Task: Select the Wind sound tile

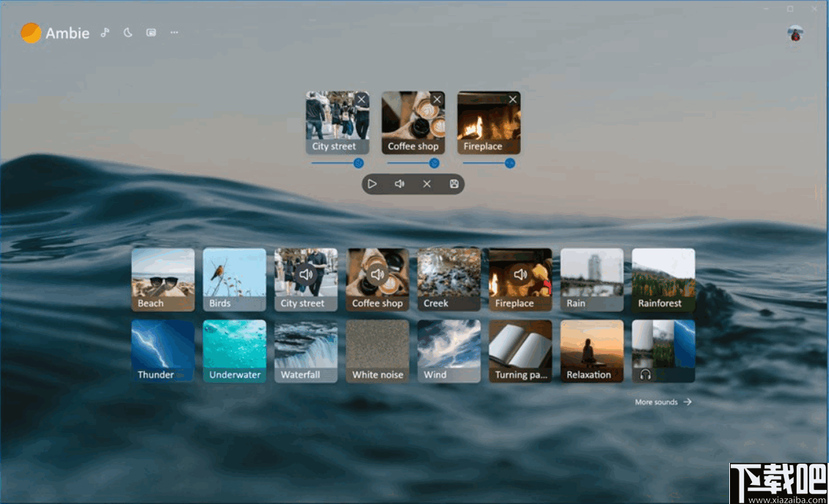Action: click(x=449, y=351)
